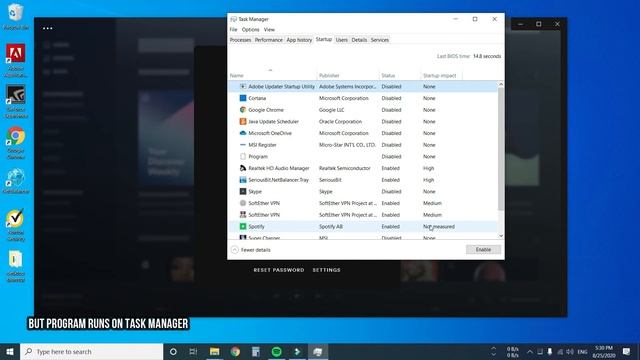Switch to the Processes tab
The width and height of the screenshot is (640, 360).
pyautogui.click(x=240, y=40)
